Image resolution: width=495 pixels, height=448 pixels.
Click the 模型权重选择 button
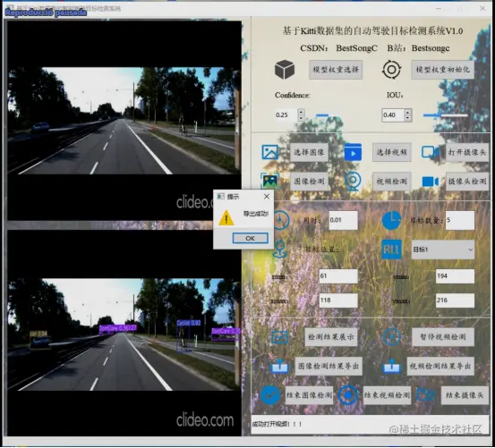[x=336, y=70]
